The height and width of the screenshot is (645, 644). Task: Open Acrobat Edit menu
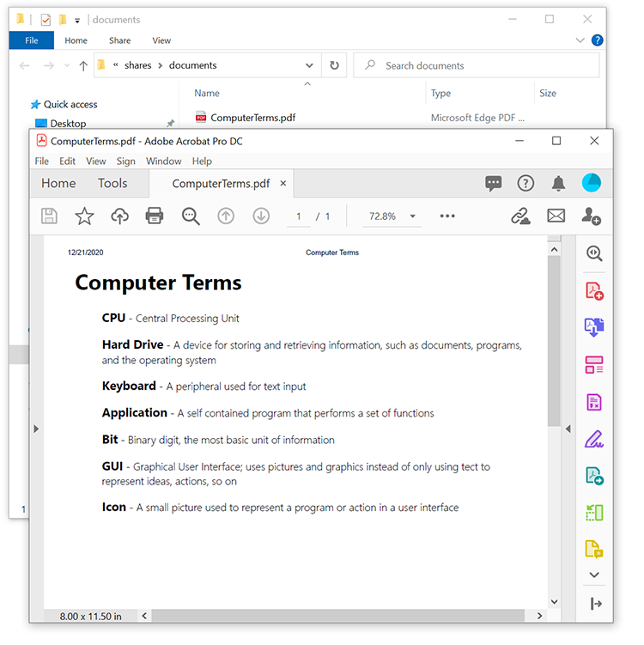pyautogui.click(x=68, y=161)
